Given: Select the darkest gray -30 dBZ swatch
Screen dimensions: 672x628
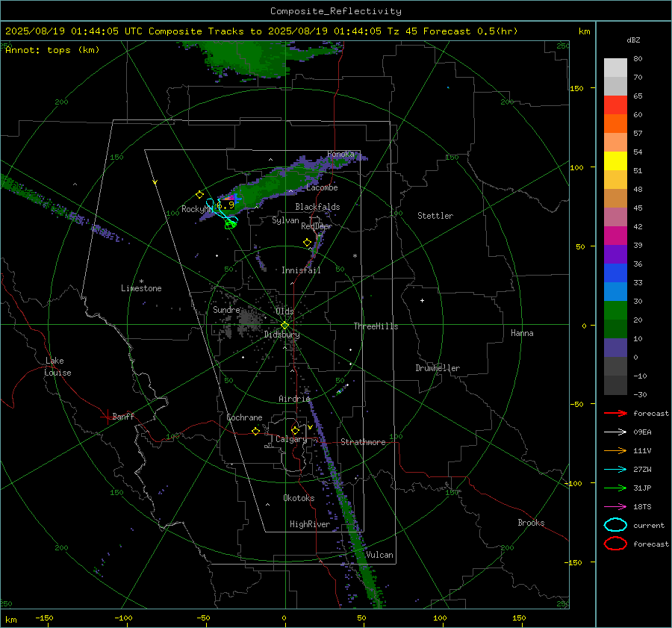Looking at the screenshot, I should coord(615,385).
